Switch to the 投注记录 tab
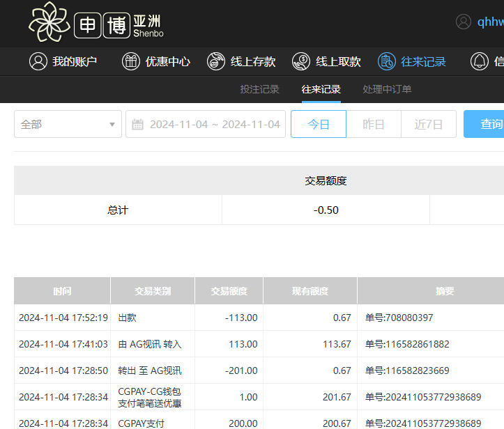Viewport: 504px width, 429px height. tap(259, 89)
